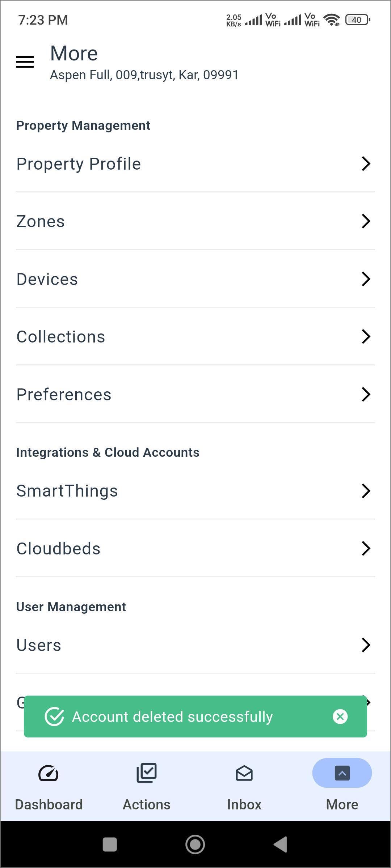Open Cloudbeds integration settings
This screenshot has width=391, height=868.
(x=59, y=549)
